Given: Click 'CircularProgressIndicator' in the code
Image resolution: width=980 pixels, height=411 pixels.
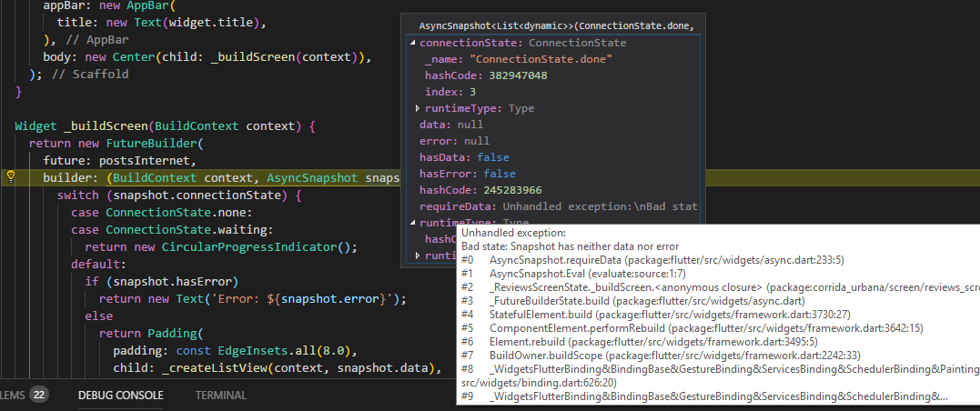Looking at the screenshot, I should pyautogui.click(x=249, y=246).
